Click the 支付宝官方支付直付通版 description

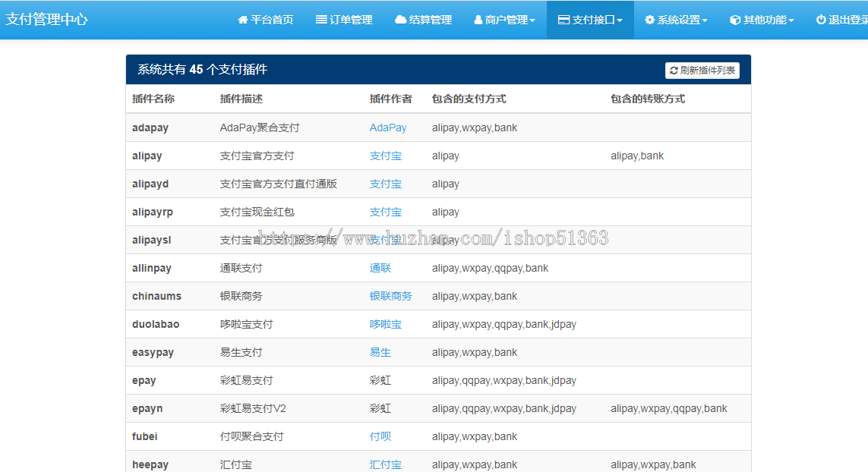pos(279,184)
